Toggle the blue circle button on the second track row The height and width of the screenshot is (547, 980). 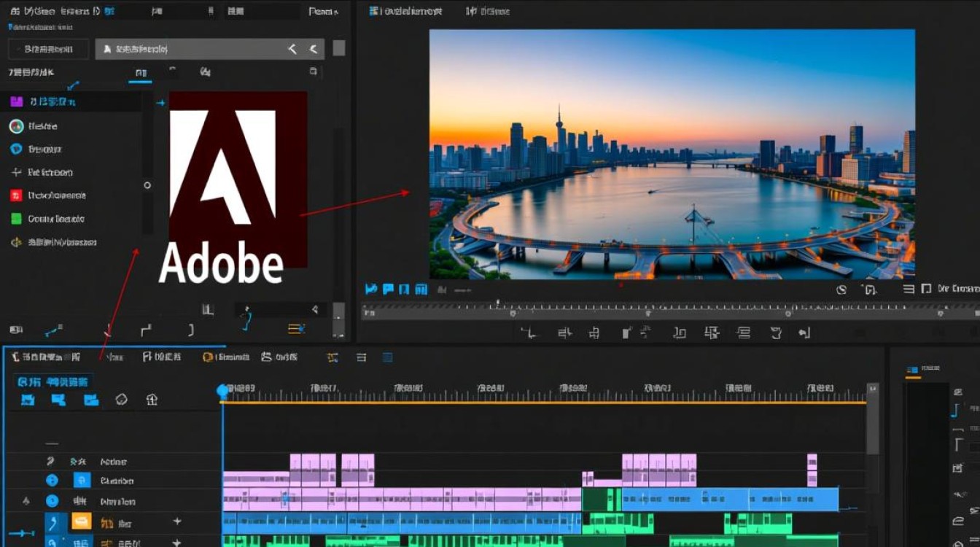click(52, 481)
